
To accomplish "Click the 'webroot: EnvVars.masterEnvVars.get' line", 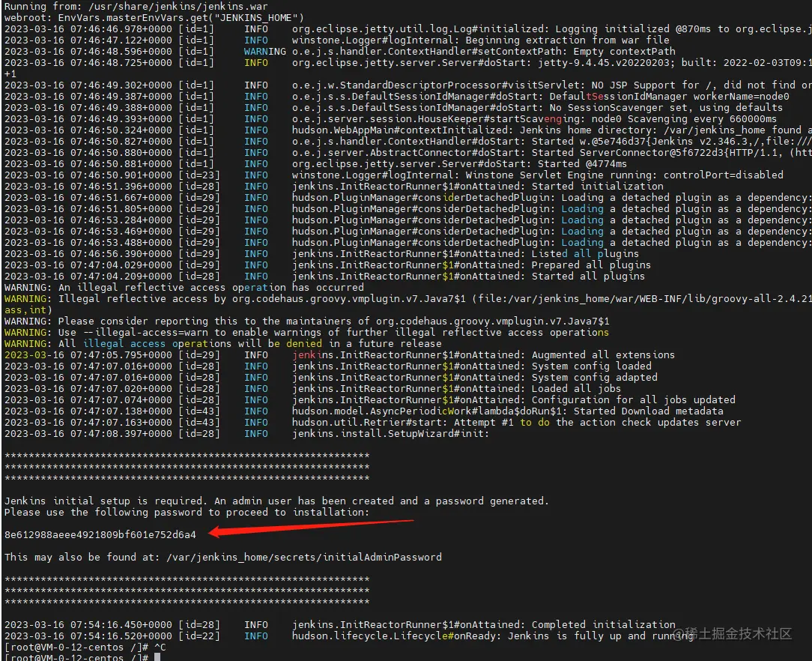I will point(154,18).
